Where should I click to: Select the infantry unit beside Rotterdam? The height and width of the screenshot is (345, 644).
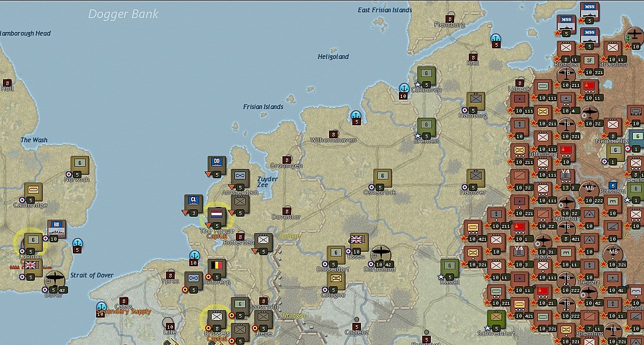pos(263,242)
